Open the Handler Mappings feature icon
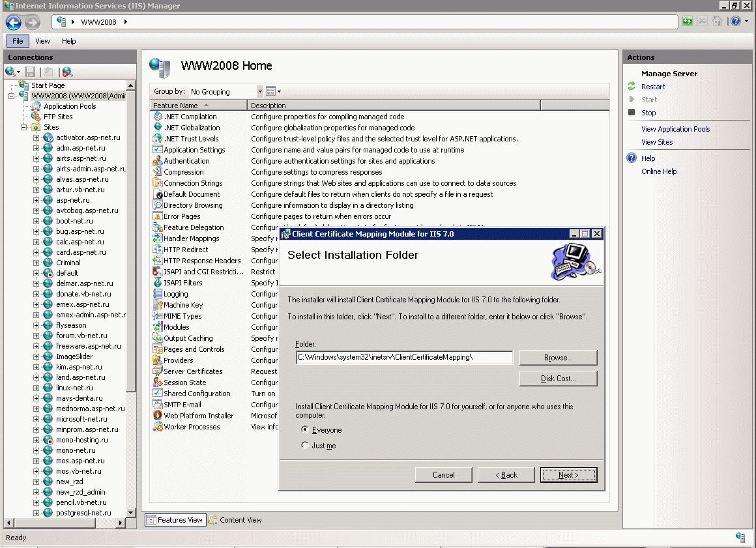The image size is (756, 548). (158, 238)
